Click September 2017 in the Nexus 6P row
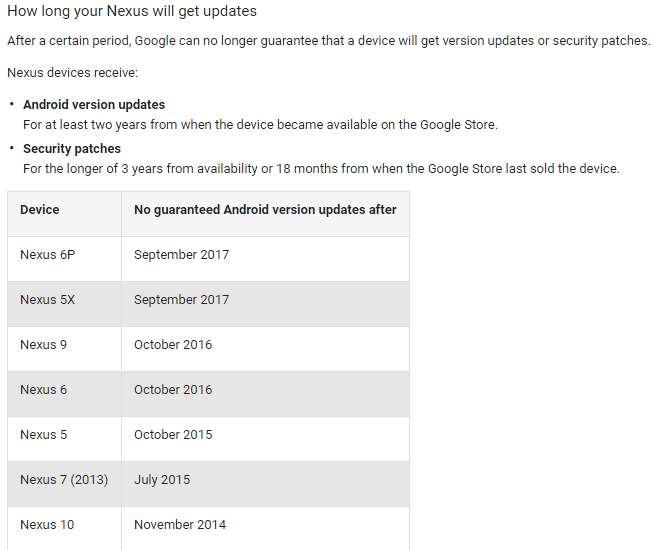653x550 pixels. coord(181,255)
